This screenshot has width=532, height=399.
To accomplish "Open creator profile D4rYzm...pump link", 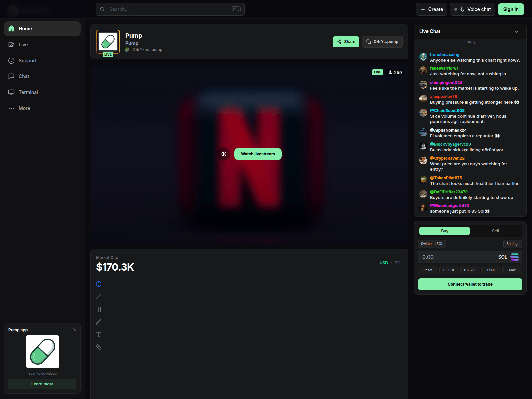I will pyautogui.click(x=147, y=50).
